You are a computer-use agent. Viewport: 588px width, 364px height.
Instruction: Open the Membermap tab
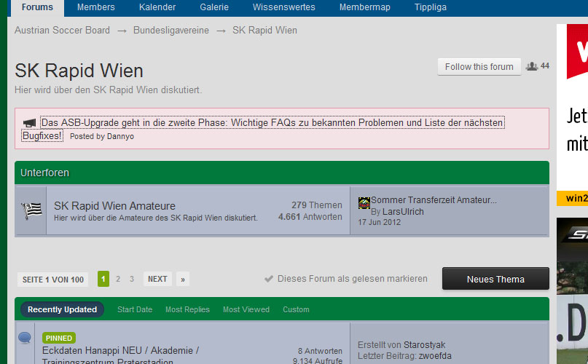click(x=365, y=7)
